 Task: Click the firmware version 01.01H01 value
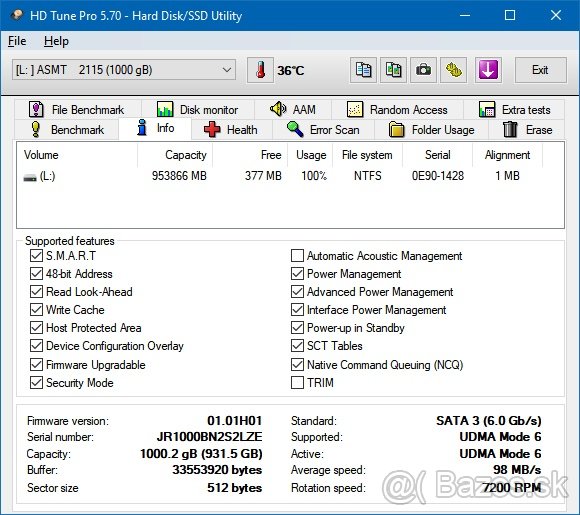tap(235, 421)
